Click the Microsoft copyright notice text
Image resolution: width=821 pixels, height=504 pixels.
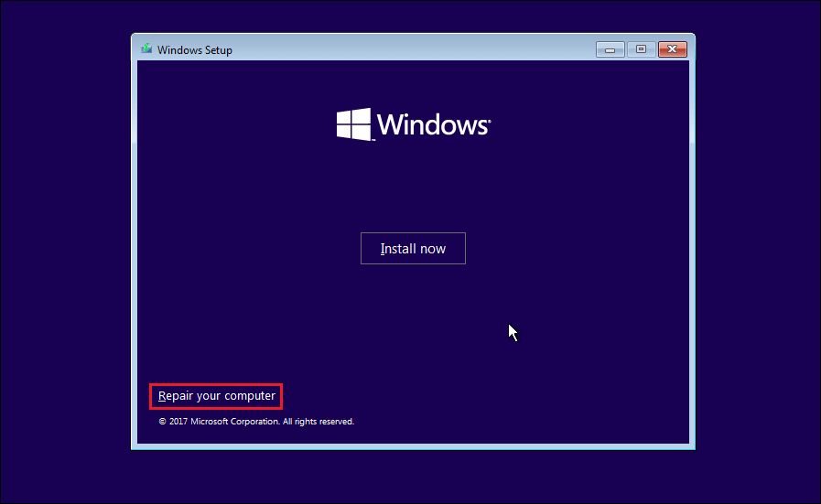pos(256,422)
